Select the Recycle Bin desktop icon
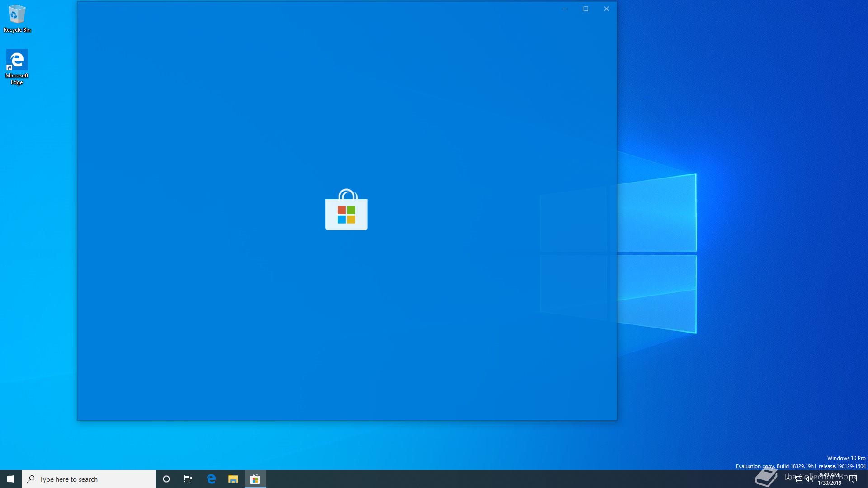The width and height of the screenshot is (868, 488). click(x=17, y=19)
